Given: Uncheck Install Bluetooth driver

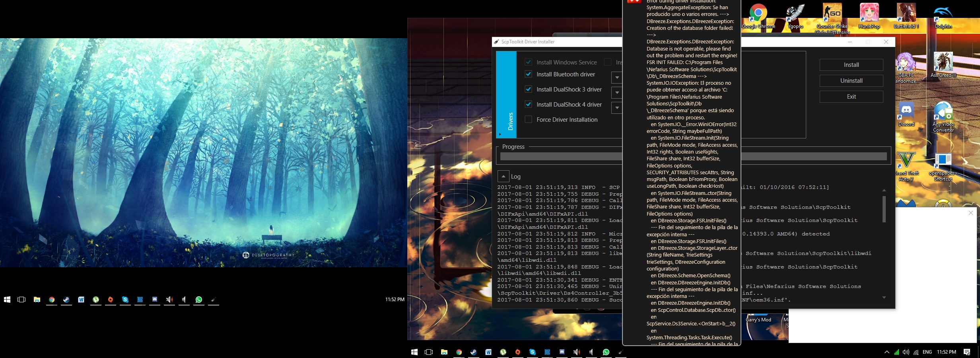Looking at the screenshot, I should click(529, 74).
